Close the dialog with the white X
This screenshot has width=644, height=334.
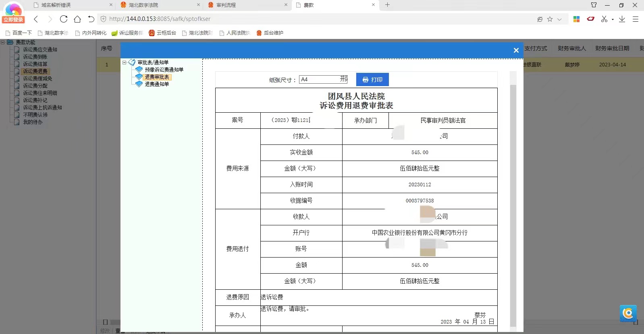[x=516, y=50]
